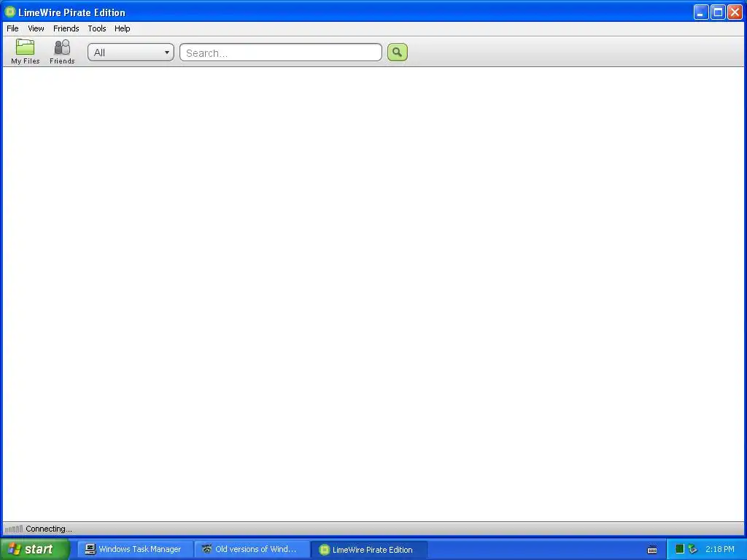Open the Help menu
This screenshot has height=560, width=747.
point(123,28)
